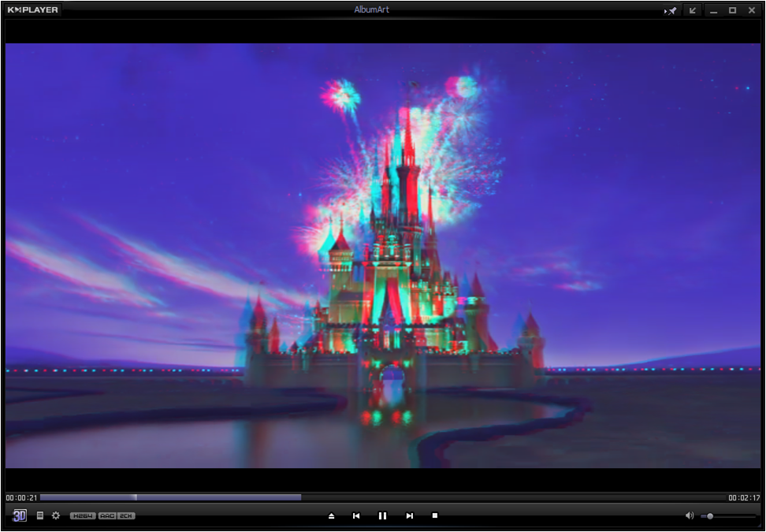The width and height of the screenshot is (766, 532).
Task: Click the AlbumArt window title
Action: 372,9
